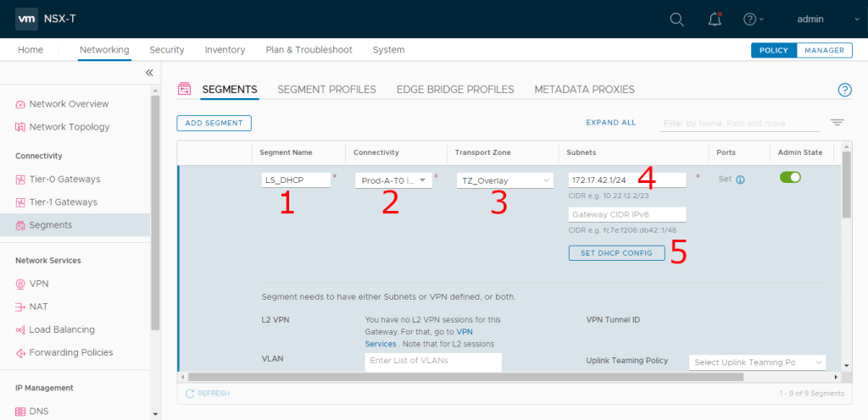Click the search magnifier icon in header

(676, 19)
